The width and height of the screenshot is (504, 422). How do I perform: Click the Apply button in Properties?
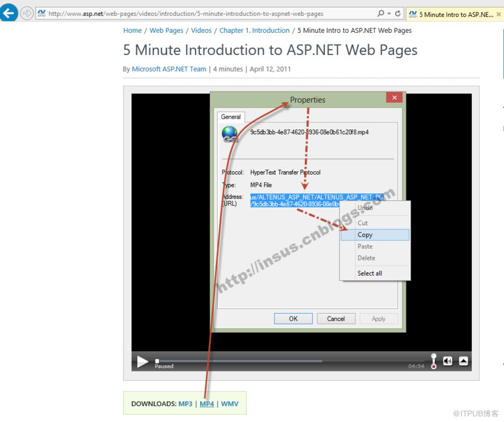click(379, 319)
